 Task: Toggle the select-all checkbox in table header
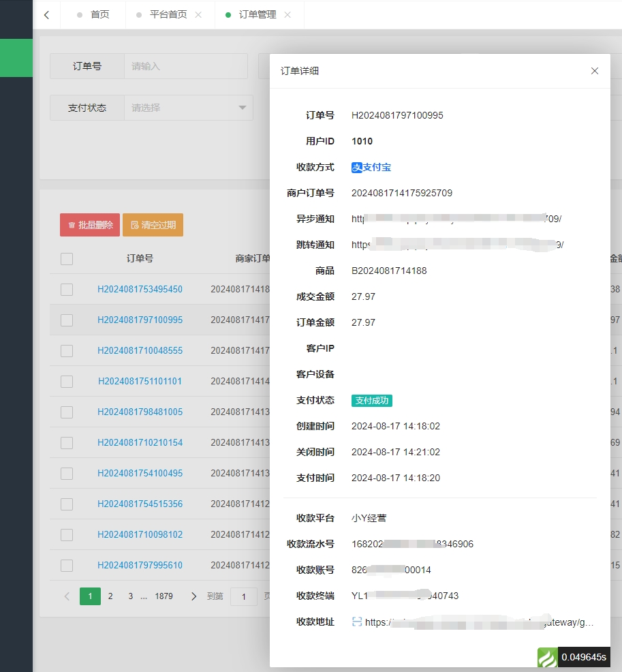[67, 259]
